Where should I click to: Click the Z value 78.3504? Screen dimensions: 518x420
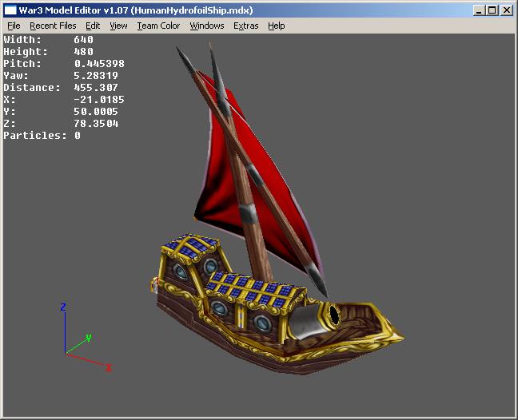pos(96,124)
